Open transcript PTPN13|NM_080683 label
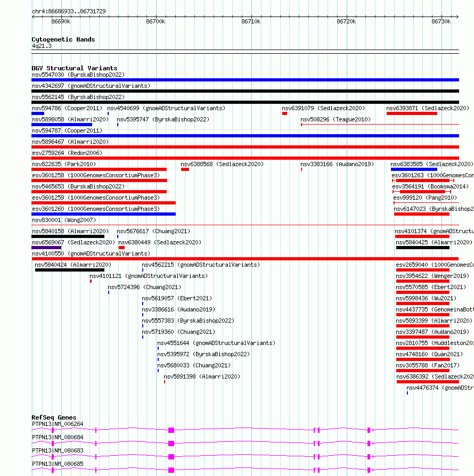Screen dimensions: 474x476 (x=58, y=451)
